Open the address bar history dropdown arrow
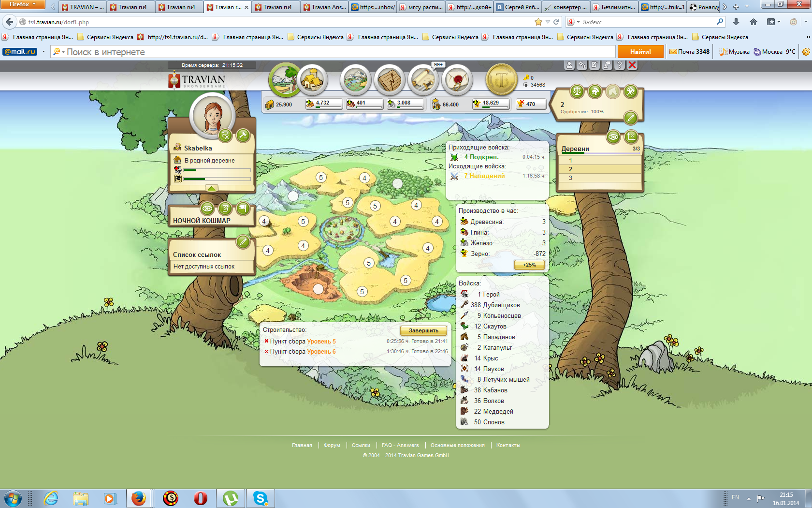The image size is (812, 508). (548, 22)
